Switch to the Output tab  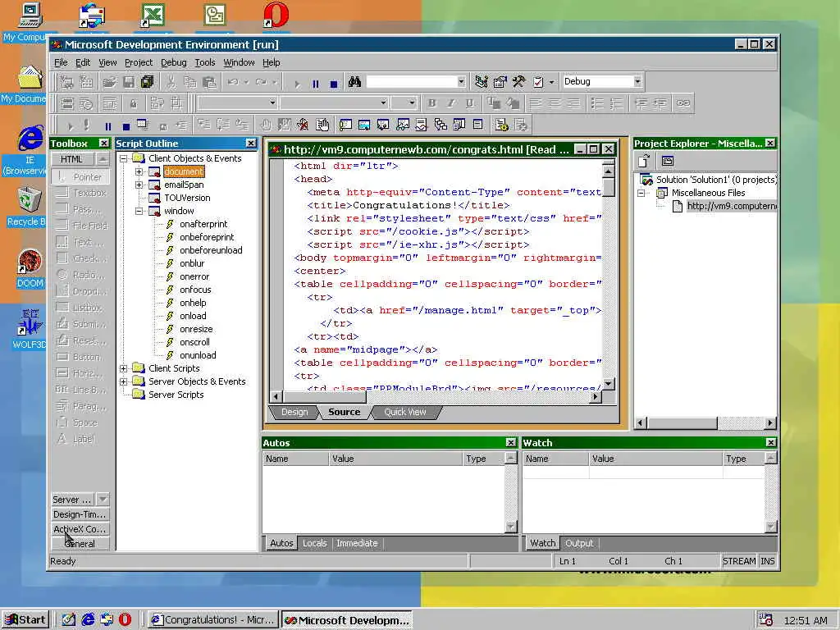coord(579,543)
